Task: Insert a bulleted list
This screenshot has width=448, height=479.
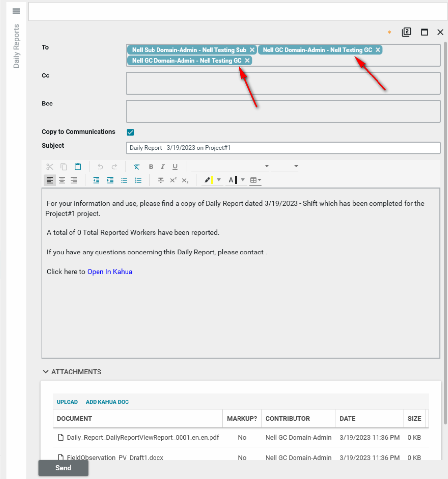Action: pyautogui.click(x=124, y=180)
